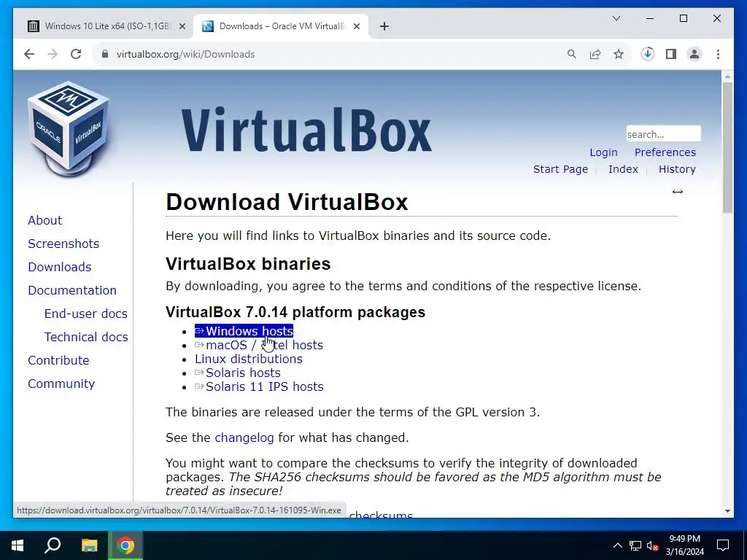
Task: Open muted volume tray icon
Action: click(x=653, y=545)
